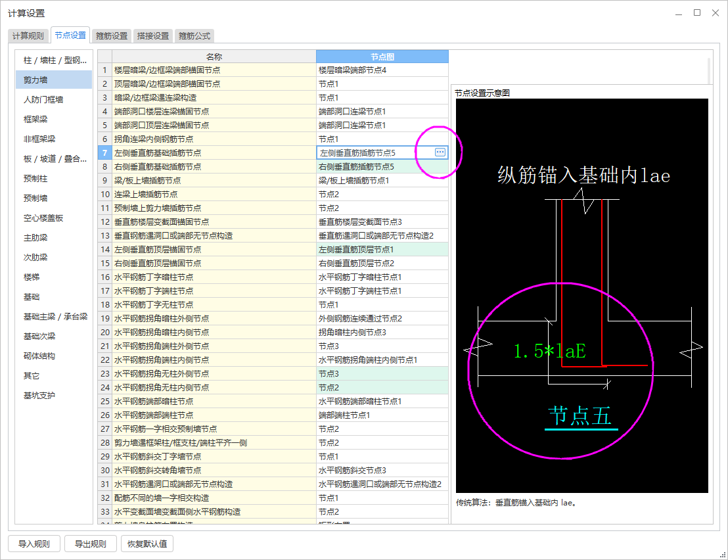Select the 剪力墙 category

55,80
